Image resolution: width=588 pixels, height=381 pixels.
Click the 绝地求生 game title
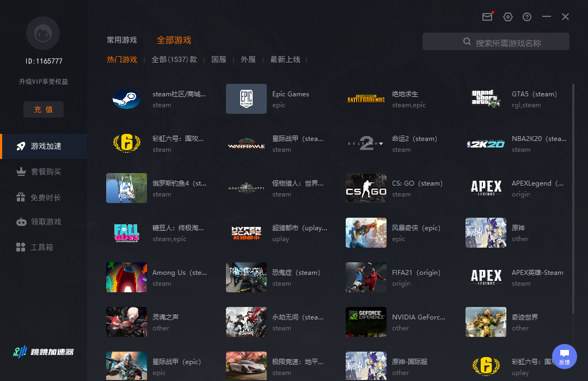click(405, 94)
